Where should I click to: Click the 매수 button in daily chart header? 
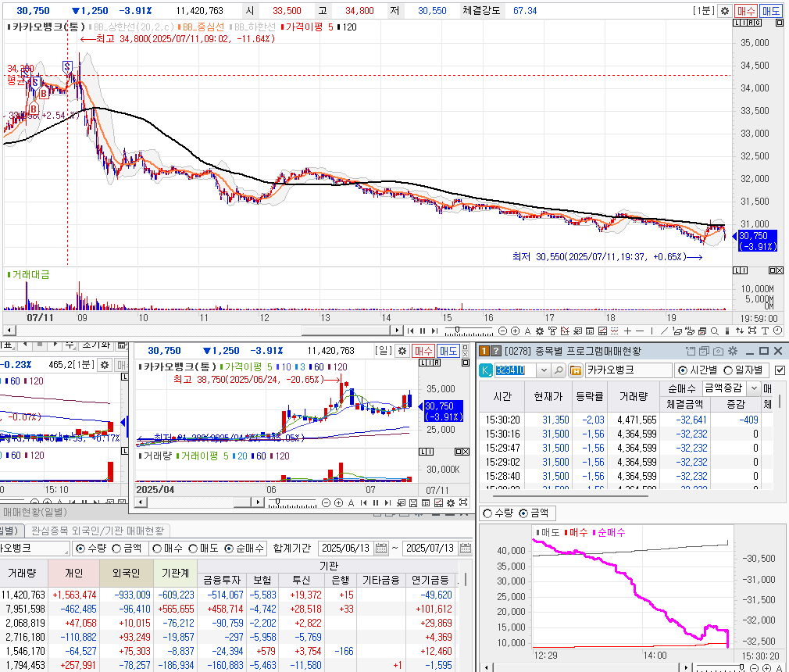point(423,351)
